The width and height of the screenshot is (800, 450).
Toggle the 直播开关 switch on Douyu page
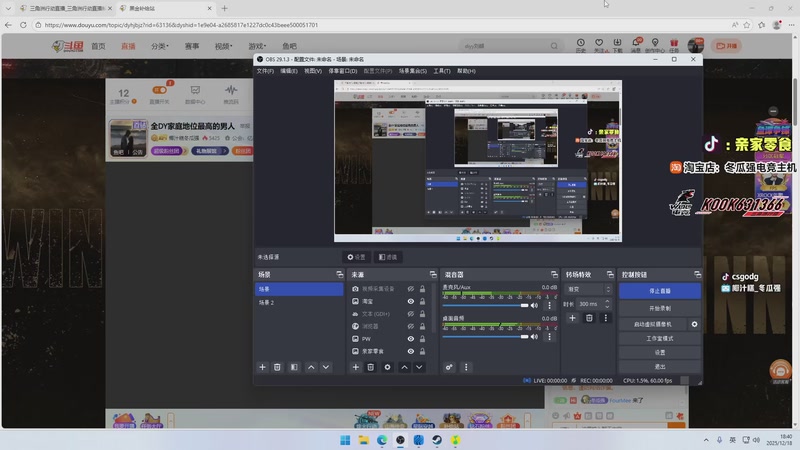click(x=160, y=90)
